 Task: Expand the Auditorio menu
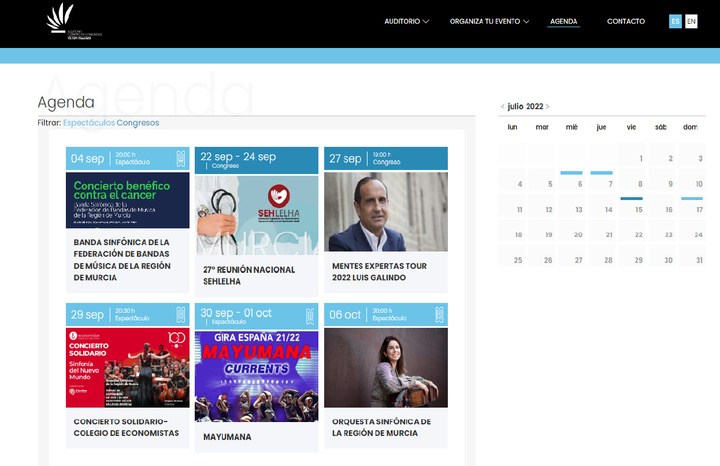coord(406,21)
